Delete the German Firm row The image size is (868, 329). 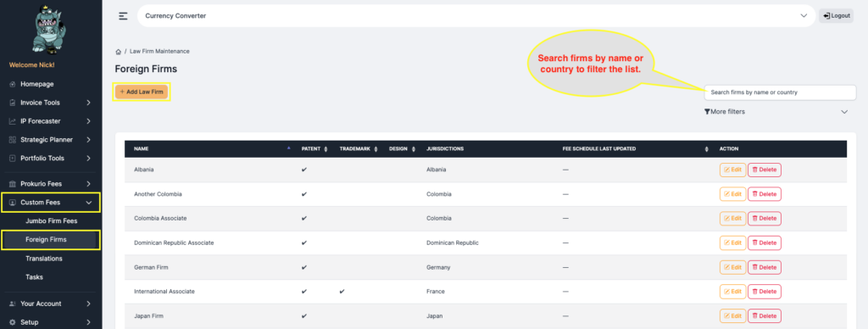(765, 267)
